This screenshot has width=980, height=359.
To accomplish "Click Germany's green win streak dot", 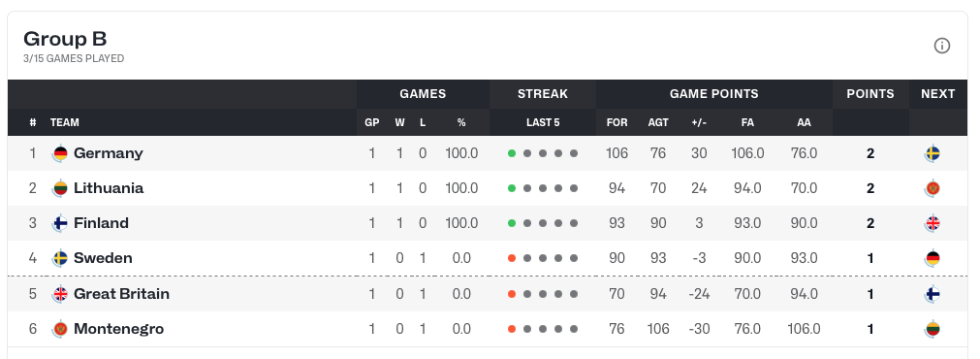I will (512, 153).
